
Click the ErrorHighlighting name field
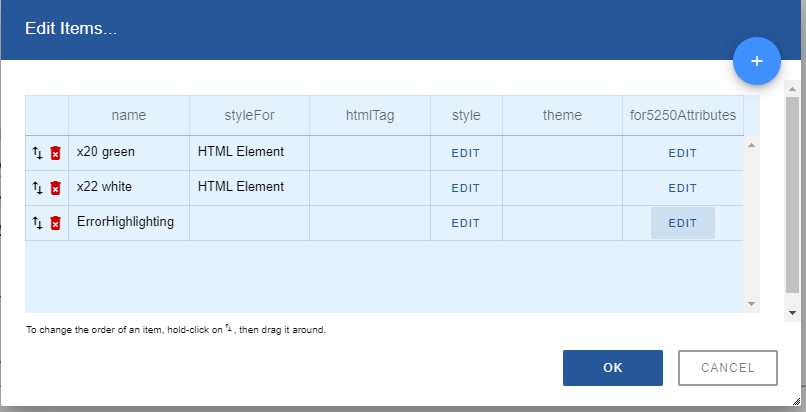(x=127, y=222)
